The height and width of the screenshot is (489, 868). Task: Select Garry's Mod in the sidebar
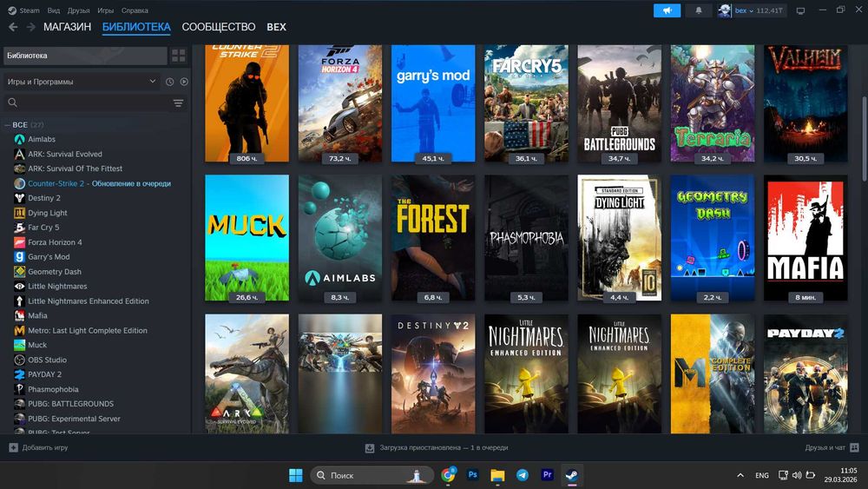point(49,256)
